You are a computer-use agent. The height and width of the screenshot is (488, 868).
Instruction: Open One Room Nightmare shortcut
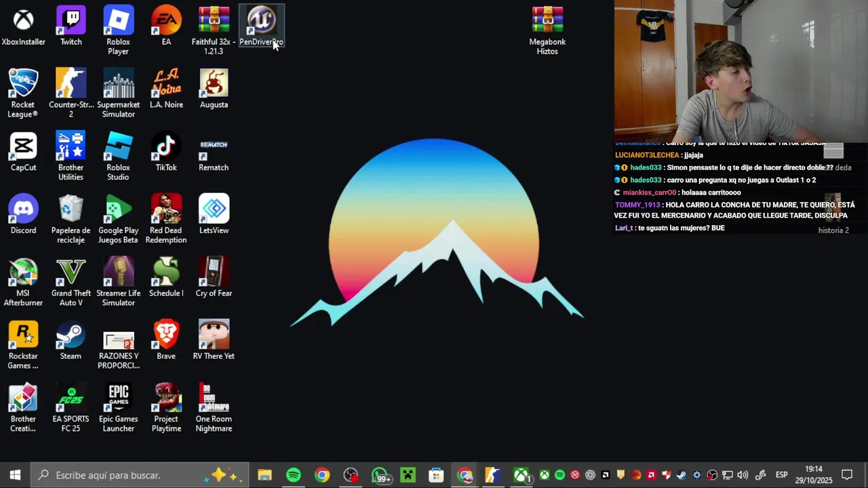coord(214,408)
